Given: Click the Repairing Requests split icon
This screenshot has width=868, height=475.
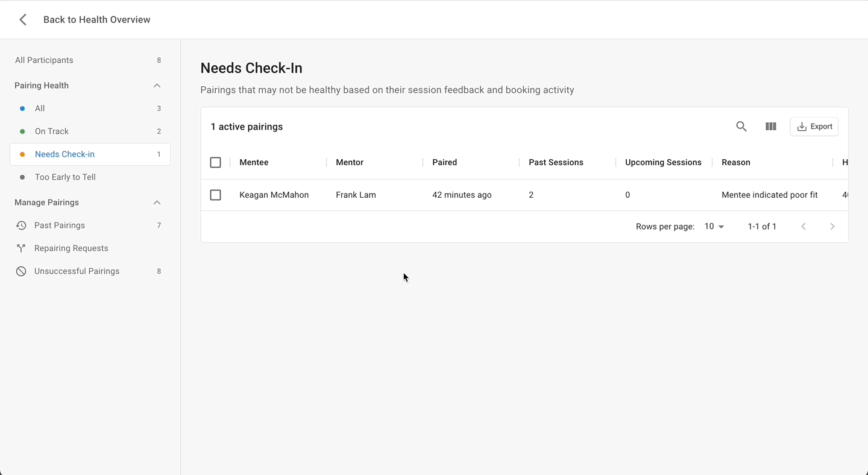Looking at the screenshot, I should [x=21, y=248].
